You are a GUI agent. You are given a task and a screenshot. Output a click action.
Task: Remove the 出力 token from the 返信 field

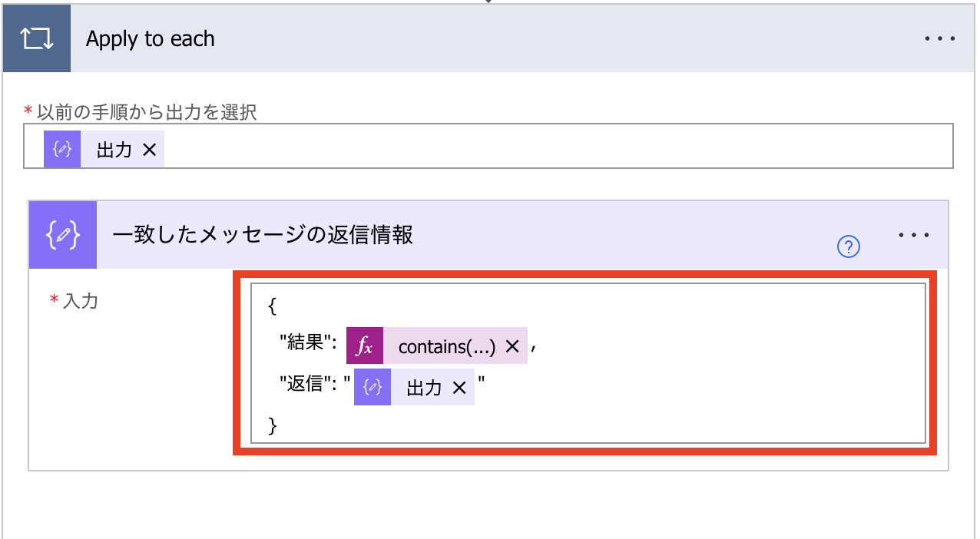pos(460,387)
